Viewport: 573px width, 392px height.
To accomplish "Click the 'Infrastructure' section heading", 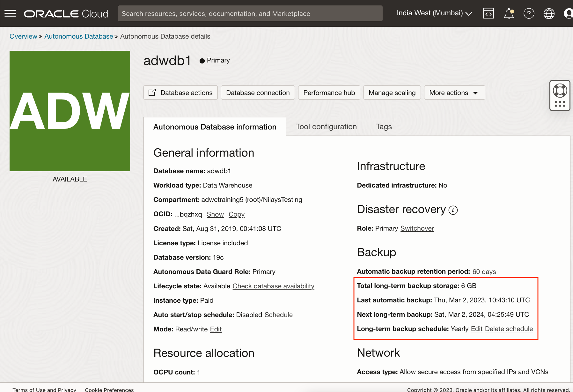I will point(391,166).
